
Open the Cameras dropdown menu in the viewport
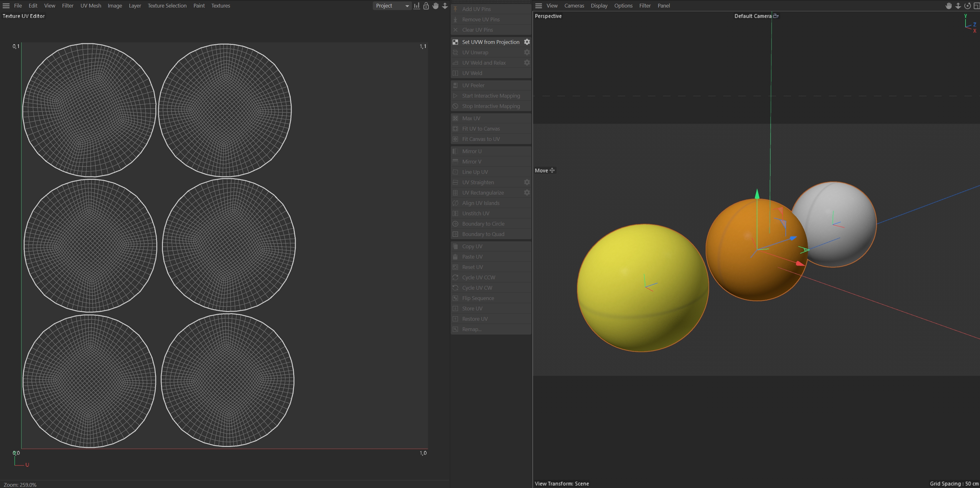[574, 6]
